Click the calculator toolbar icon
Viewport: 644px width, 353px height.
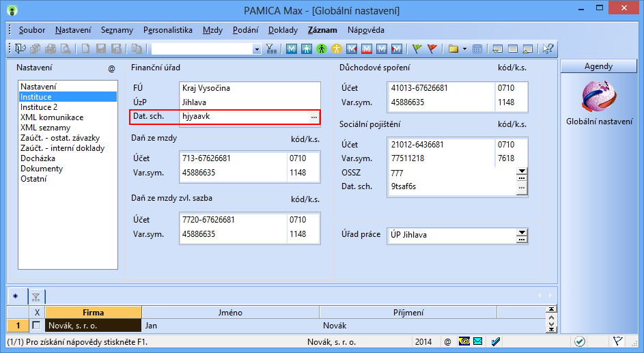coord(477,49)
